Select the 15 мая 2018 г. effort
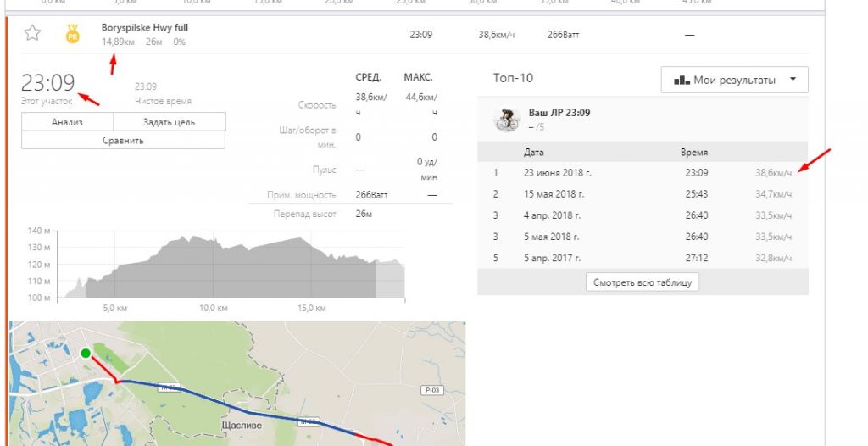The image size is (868, 446). 556,194
